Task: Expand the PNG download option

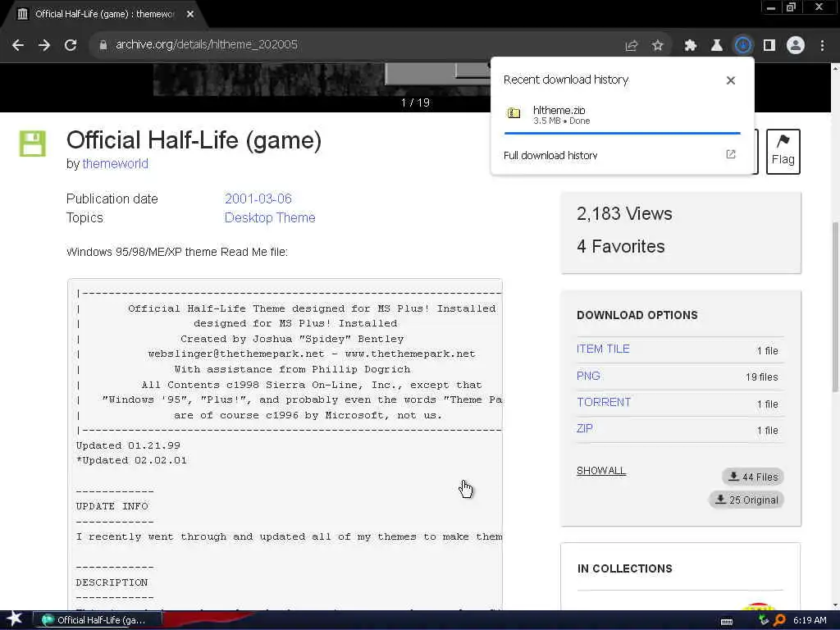Action: pos(588,376)
